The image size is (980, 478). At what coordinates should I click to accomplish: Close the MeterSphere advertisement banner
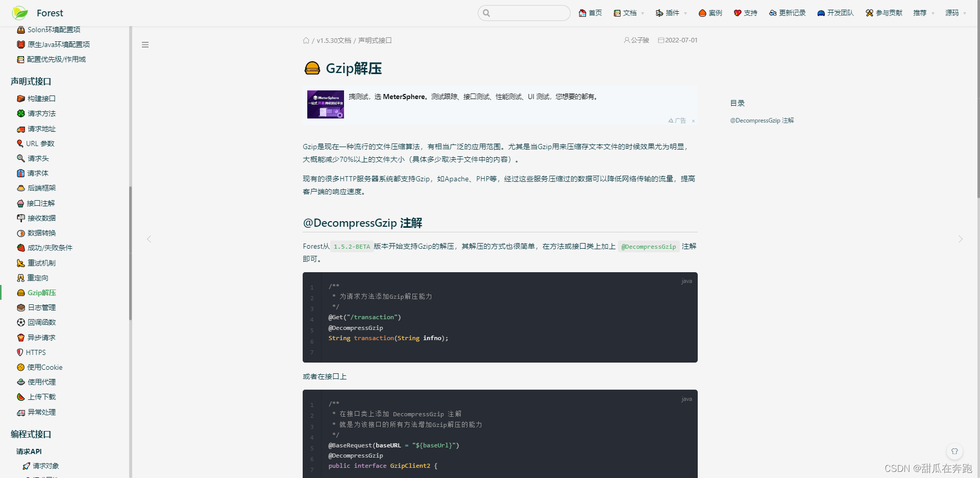[x=693, y=121]
